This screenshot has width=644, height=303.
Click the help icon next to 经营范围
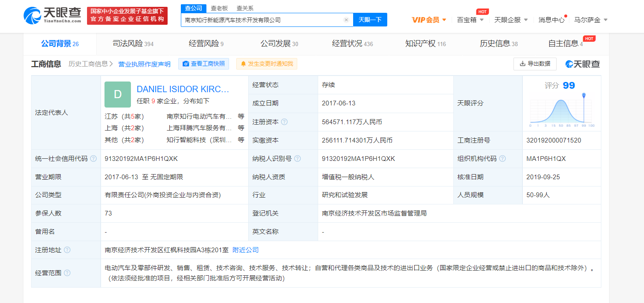pos(67,273)
